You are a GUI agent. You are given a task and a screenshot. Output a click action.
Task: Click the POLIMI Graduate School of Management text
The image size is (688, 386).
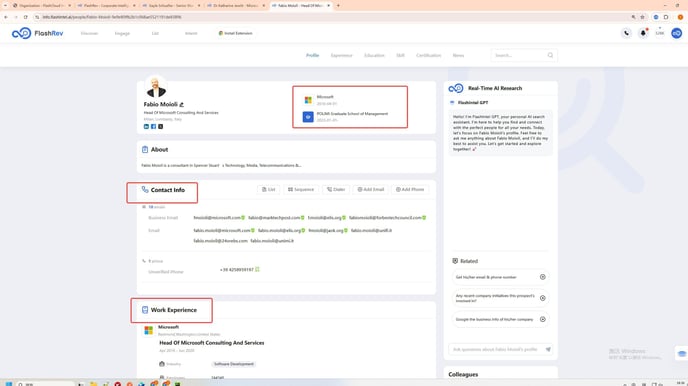pyautogui.click(x=352, y=114)
